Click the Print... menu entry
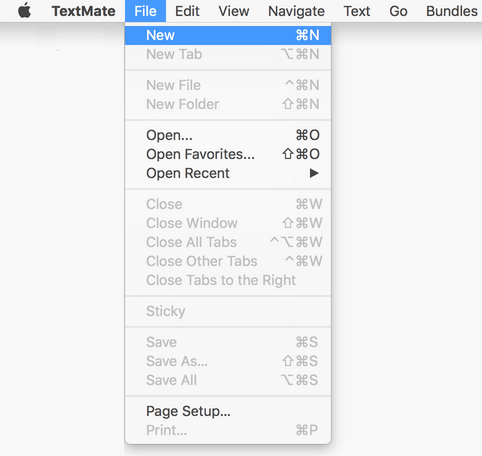The width and height of the screenshot is (482, 456). point(228,430)
